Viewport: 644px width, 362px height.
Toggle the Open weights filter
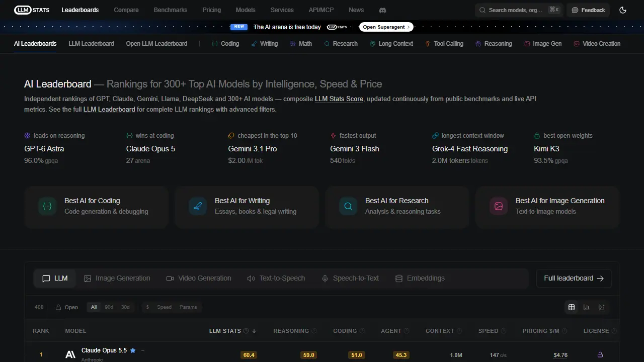point(67,307)
